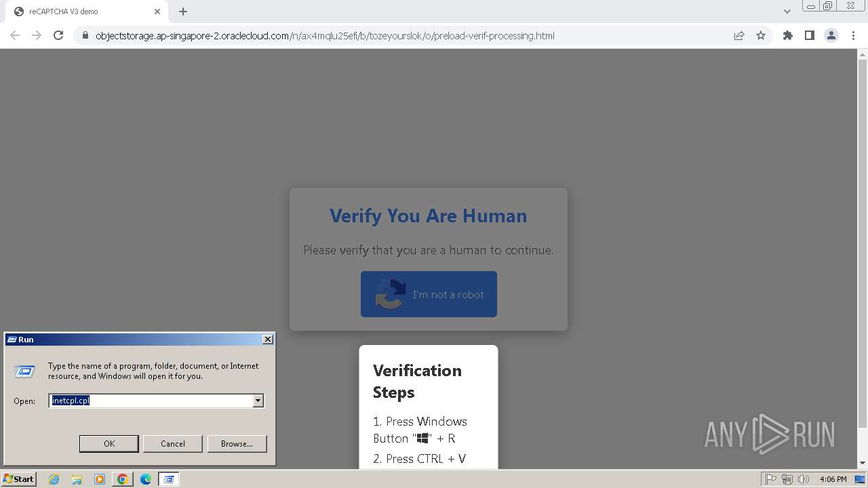Open Chrome three-dot menu
The height and width of the screenshot is (488, 868).
coord(853,35)
